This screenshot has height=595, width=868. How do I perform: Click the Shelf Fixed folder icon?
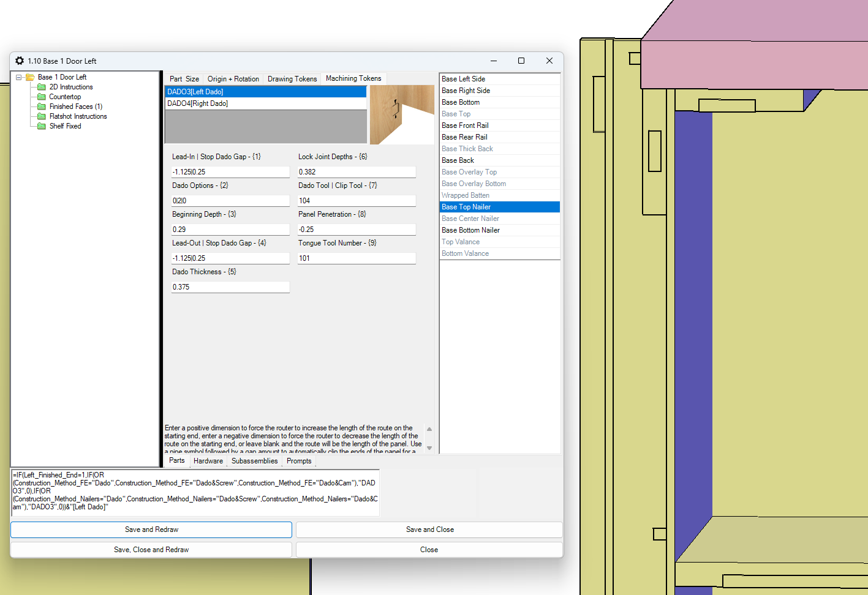pos(42,126)
